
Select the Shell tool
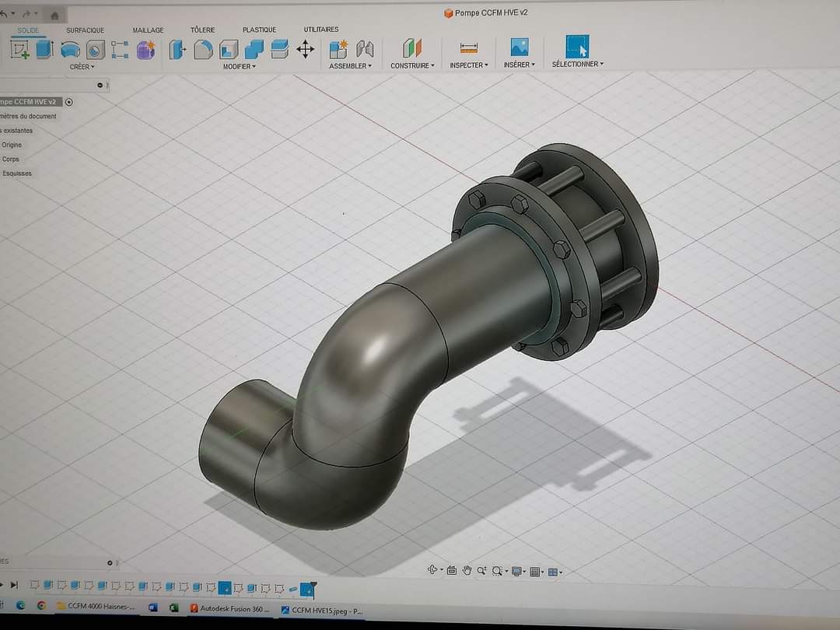click(229, 50)
